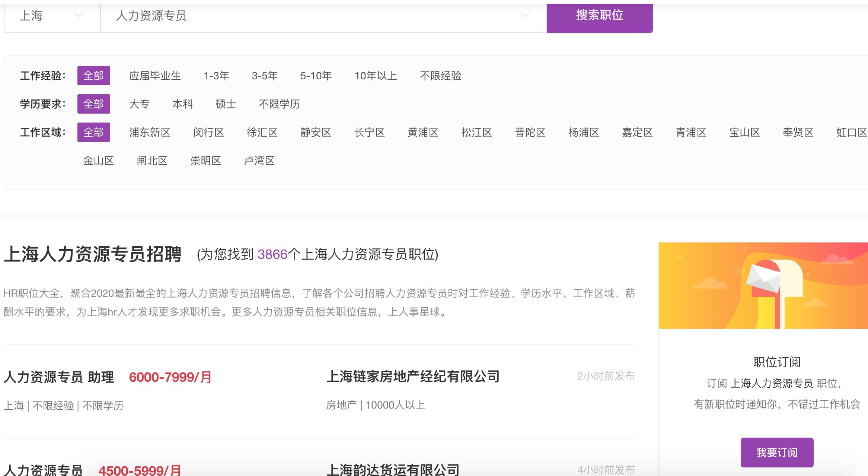Open 上海链家房地产经纪有限公司 company page
This screenshot has width=868, height=476.
413,376
